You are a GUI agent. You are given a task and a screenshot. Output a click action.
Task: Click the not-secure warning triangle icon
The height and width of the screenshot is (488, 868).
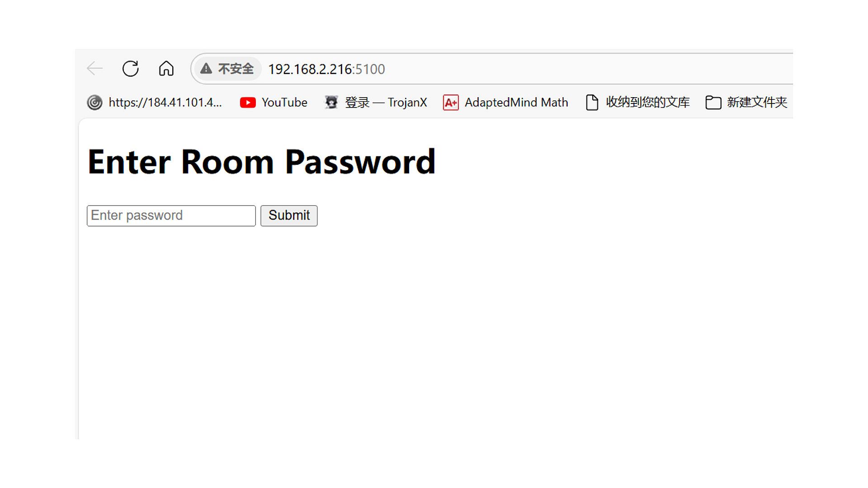point(206,69)
